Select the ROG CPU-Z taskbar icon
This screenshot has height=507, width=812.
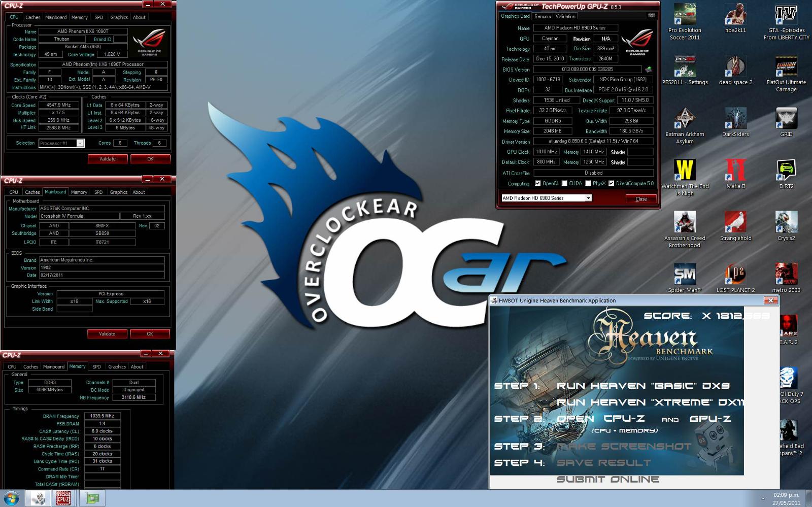point(63,498)
